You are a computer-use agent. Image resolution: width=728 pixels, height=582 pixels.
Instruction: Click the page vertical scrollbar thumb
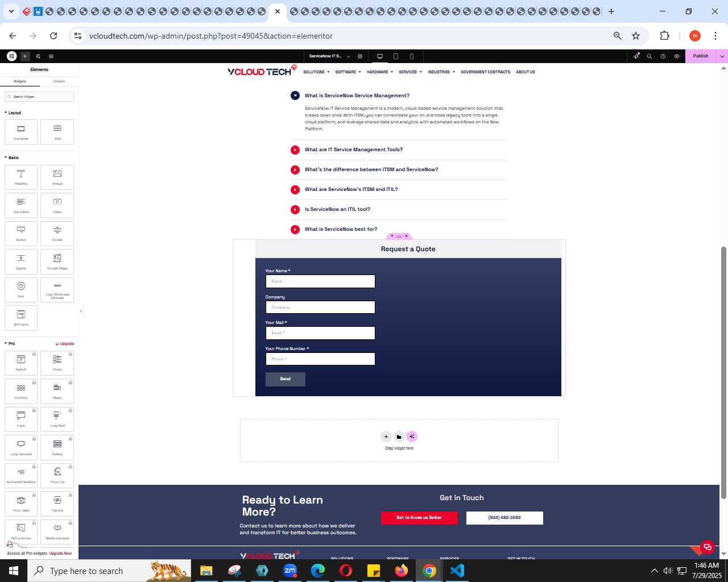[x=723, y=373]
